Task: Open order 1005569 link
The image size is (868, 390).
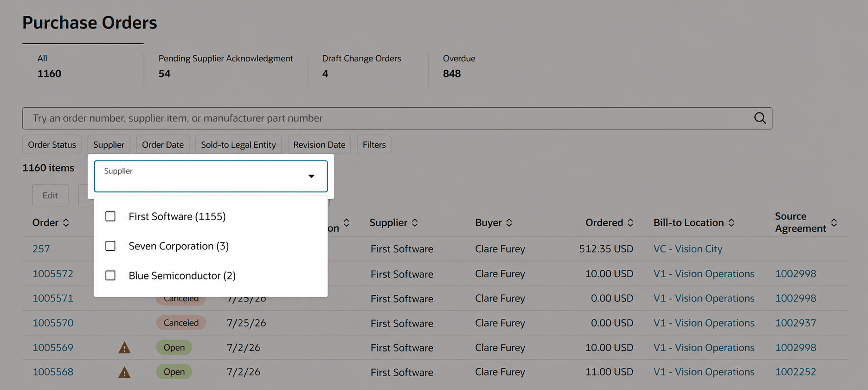Action: point(53,348)
